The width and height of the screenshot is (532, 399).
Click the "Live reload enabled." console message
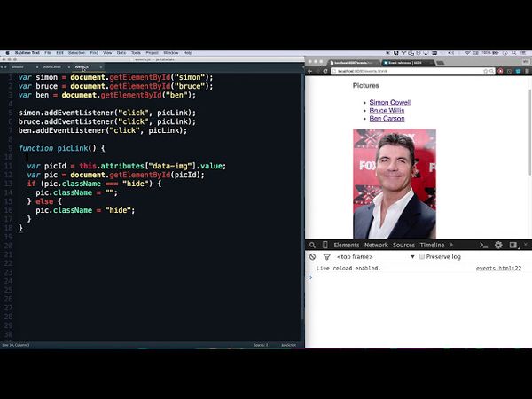coord(348,268)
